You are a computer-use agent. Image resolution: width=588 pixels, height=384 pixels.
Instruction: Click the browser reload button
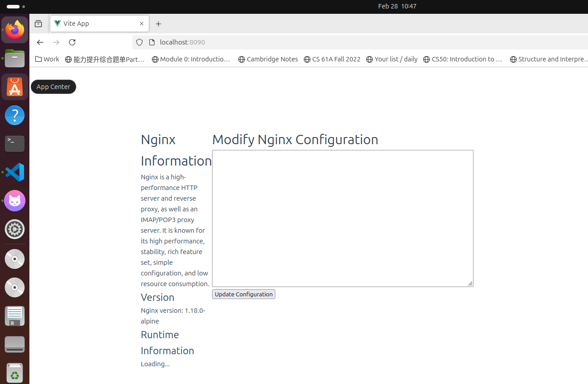point(72,42)
